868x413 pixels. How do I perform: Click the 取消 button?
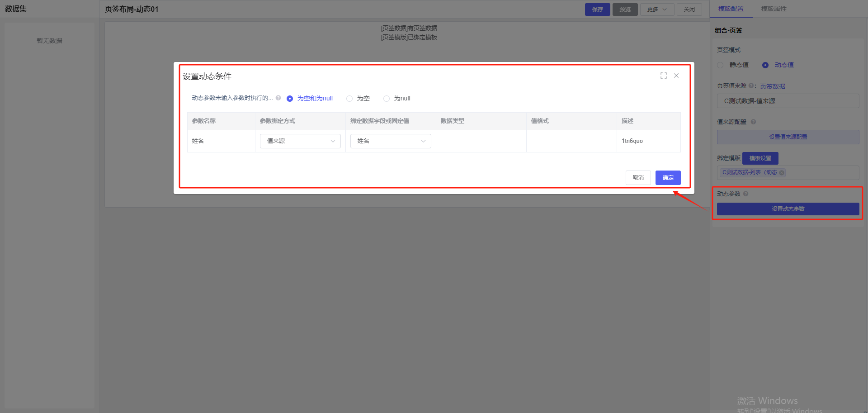(638, 178)
